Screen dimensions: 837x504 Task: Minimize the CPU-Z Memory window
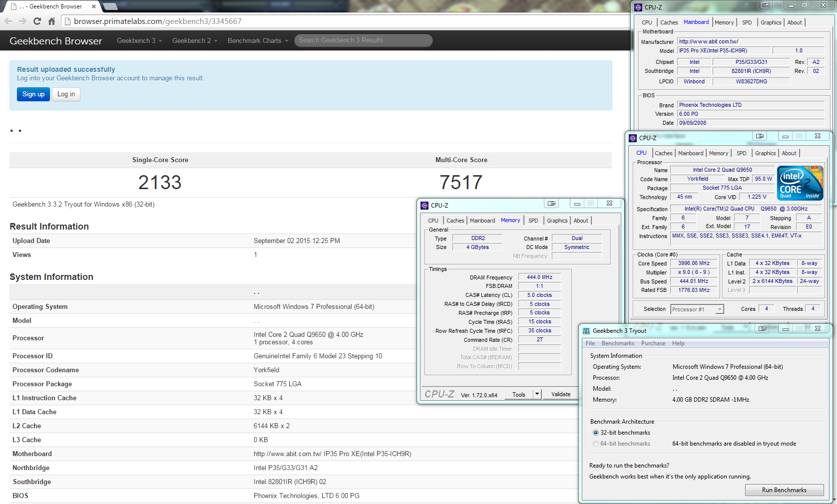pyautogui.click(x=577, y=203)
